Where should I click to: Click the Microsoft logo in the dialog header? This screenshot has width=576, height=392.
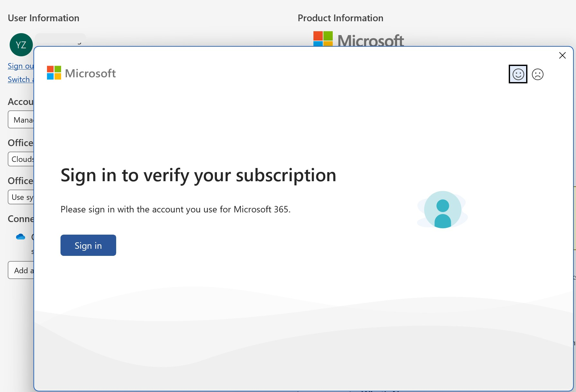tap(81, 73)
